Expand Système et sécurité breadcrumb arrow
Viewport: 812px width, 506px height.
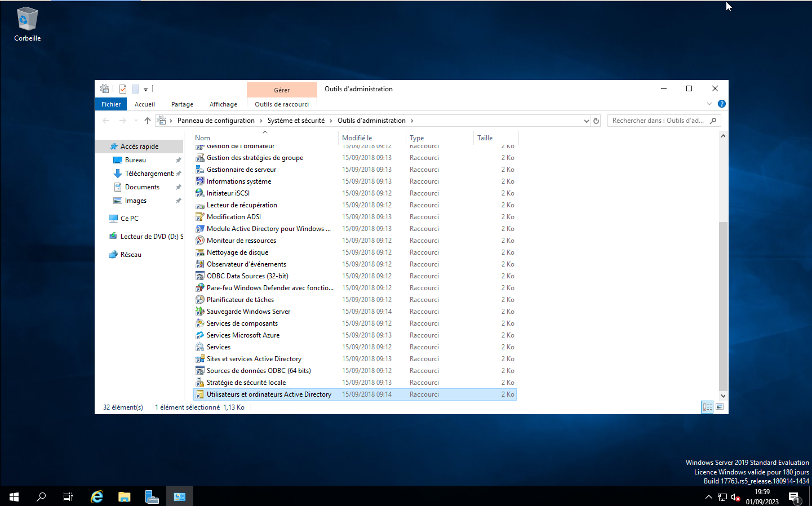click(331, 121)
